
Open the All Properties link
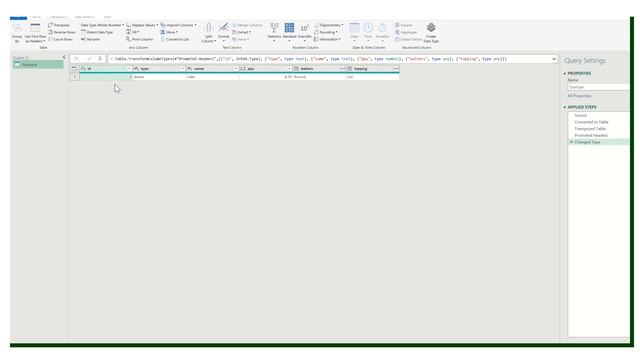[x=579, y=96]
